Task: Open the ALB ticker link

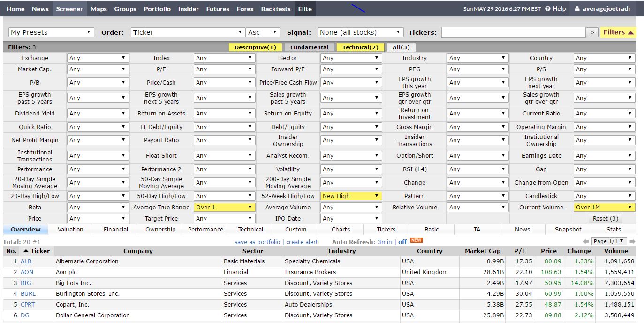Action: tap(26, 261)
